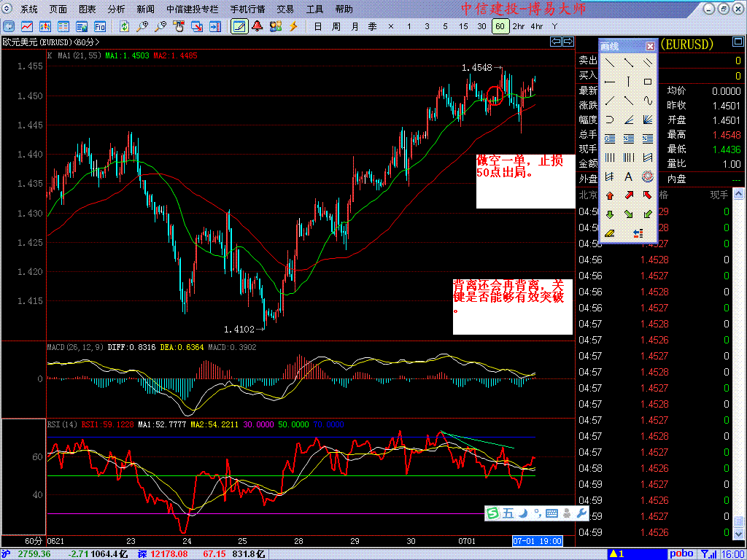The image size is (747, 560).
Task: Select the angle line tool
Action: [628, 120]
